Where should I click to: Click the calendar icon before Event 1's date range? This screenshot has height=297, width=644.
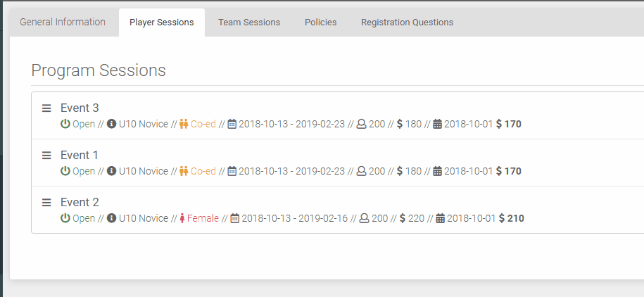232,171
